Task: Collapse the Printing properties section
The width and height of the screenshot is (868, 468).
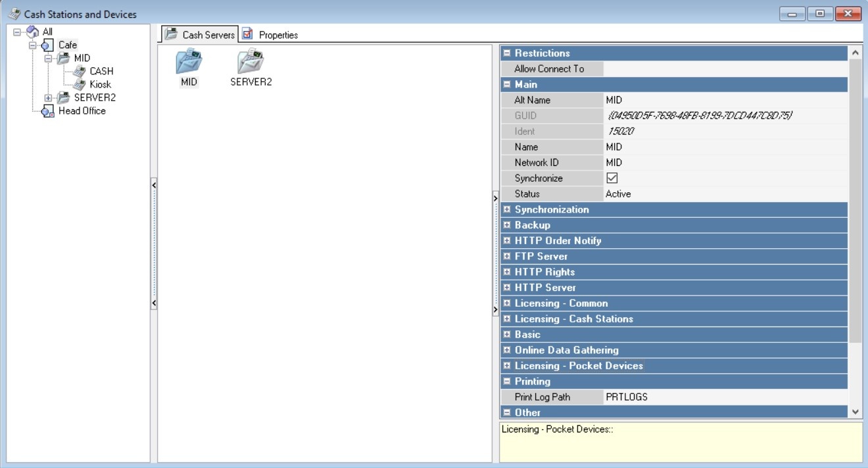Action: point(507,382)
